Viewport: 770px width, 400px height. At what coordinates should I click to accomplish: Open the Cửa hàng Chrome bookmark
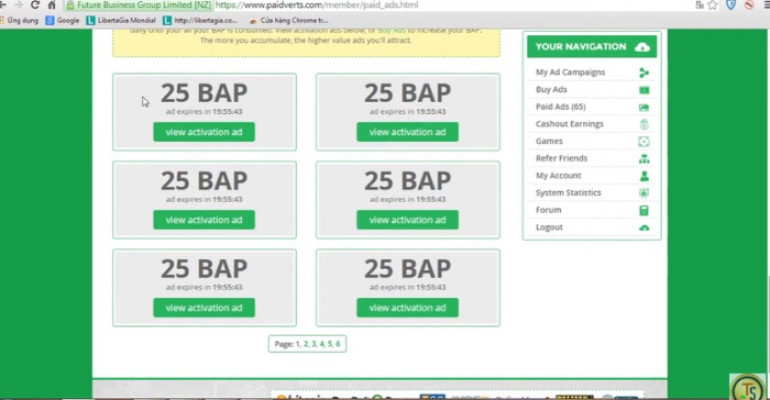(288, 20)
